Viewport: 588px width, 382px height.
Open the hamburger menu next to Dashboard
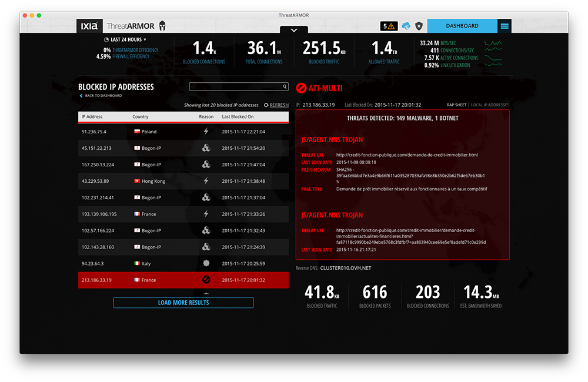point(505,26)
